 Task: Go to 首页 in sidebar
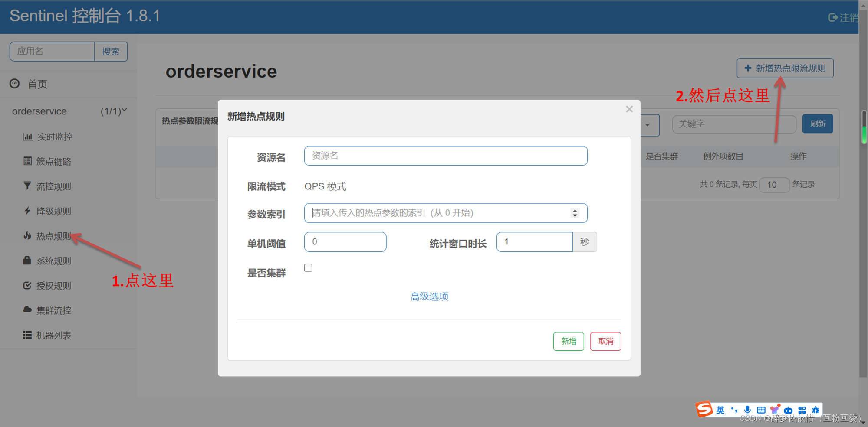point(37,84)
